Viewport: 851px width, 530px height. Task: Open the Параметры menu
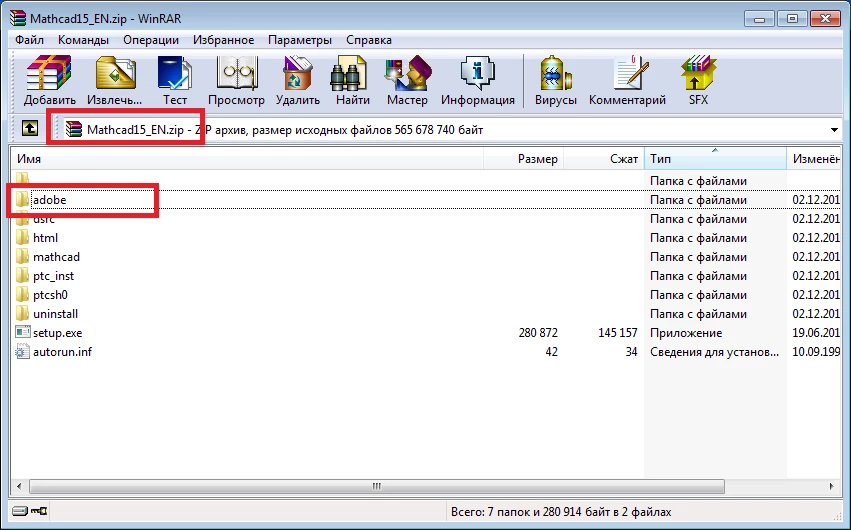pos(300,40)
